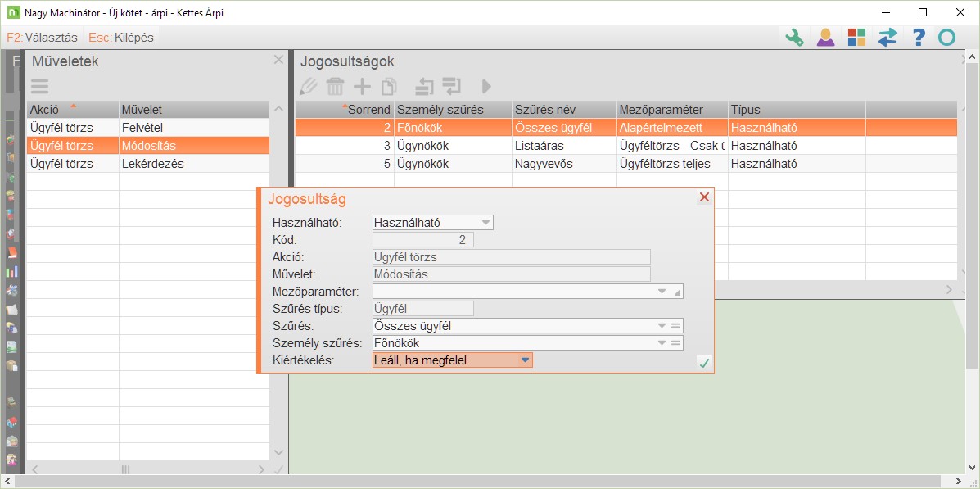Open help via the question mark icon
This screenshot has height=489, width=980.
click(x=919, y=38)
